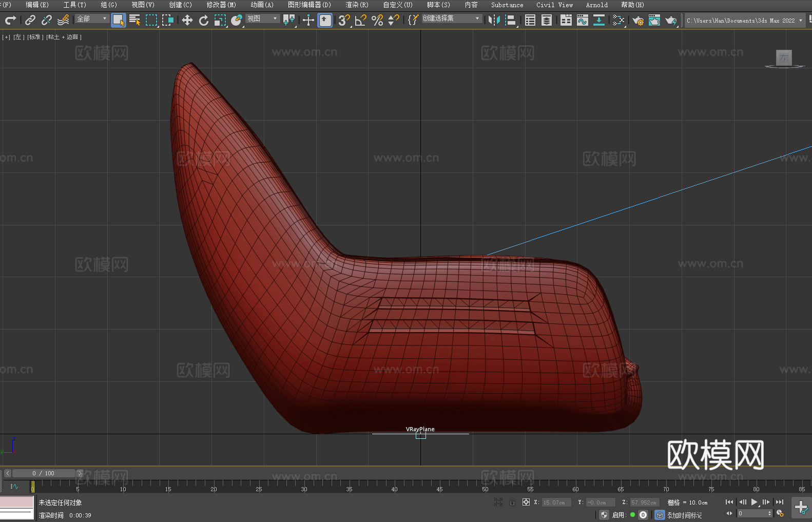This screenshot has width=812, height=522.
Task: Click Bind to Space Warp icon
Action: pyautogui.click(x=63, y=20)
